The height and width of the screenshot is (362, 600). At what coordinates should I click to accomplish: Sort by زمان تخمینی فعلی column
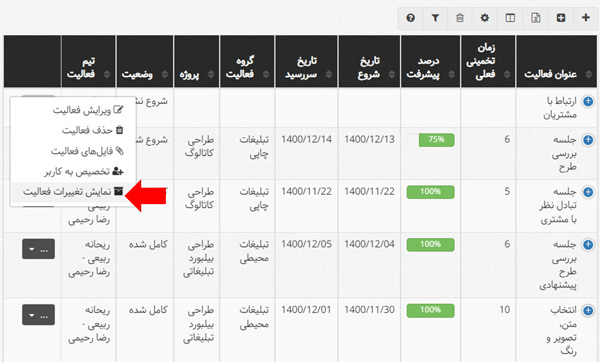(488, 61)
